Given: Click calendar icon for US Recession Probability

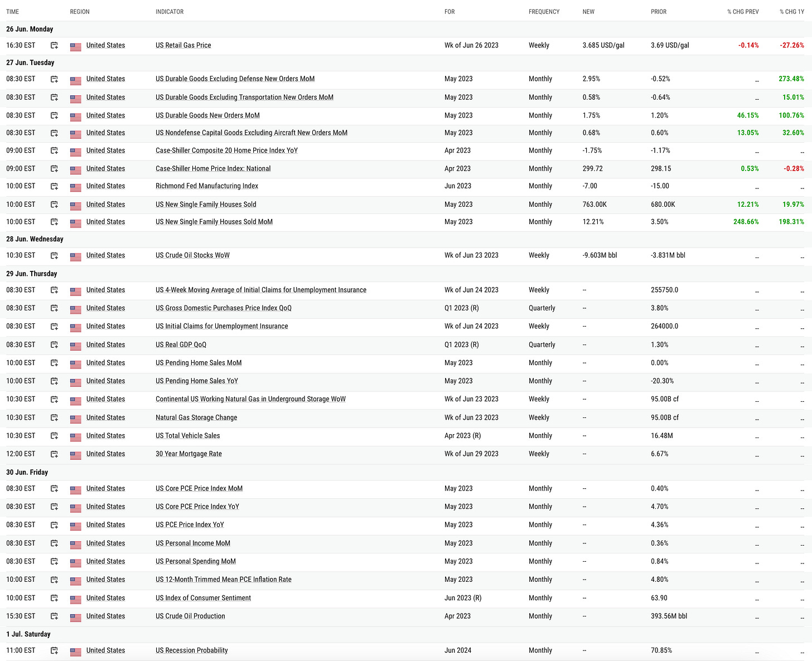Looking at the screenshot, I should pos(54,650).
